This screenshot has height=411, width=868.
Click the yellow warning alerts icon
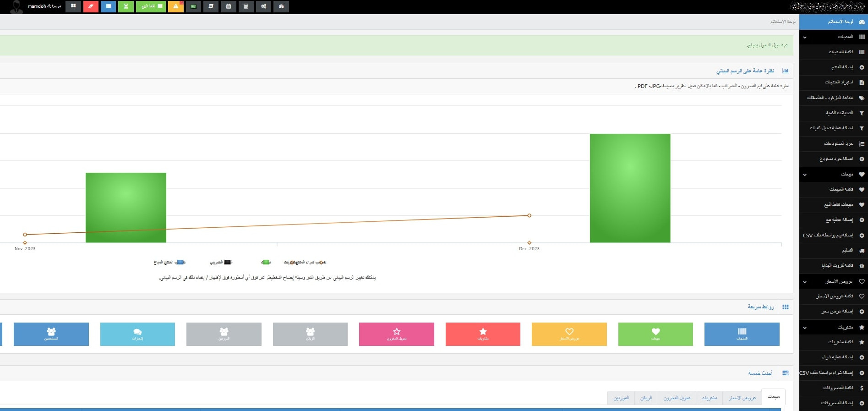[176, 6]
